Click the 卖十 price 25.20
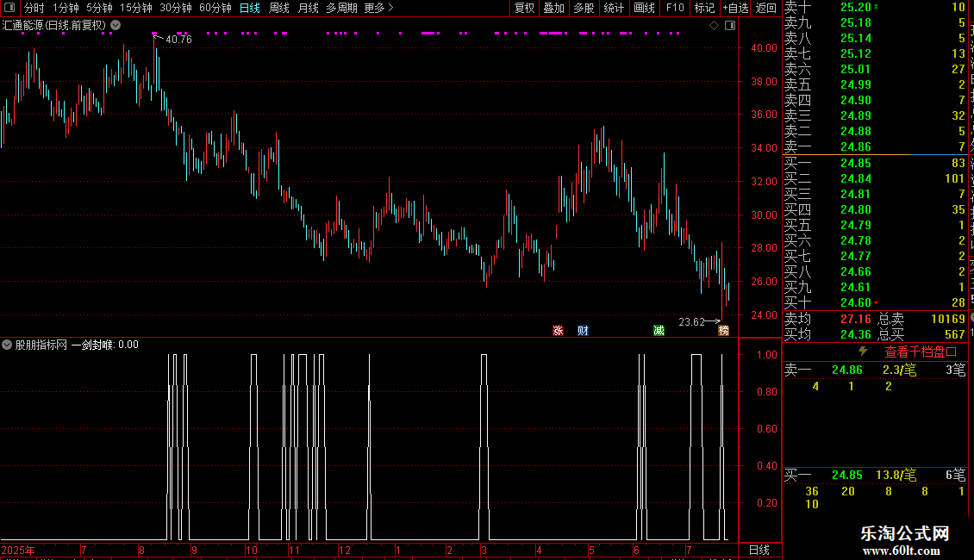This screenshot has width=974, height=560. point(856,8)
